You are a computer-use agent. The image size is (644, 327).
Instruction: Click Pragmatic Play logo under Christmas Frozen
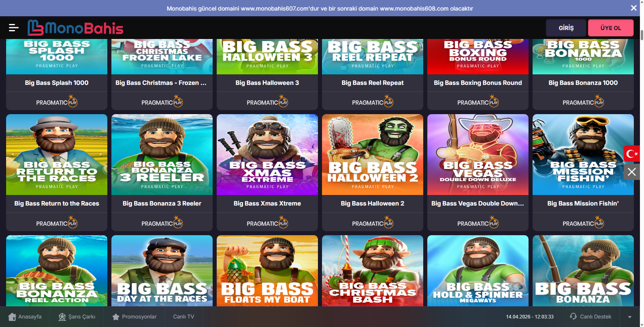pos(162,102)
